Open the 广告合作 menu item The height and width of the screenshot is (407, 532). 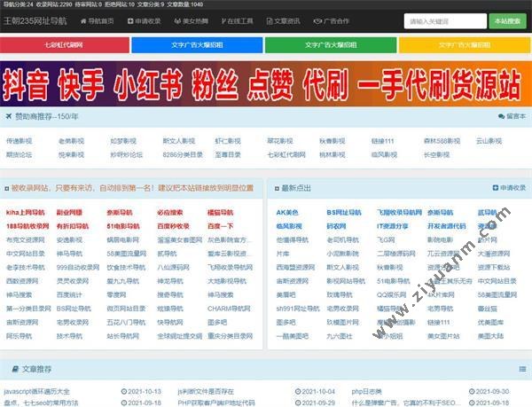tap(331, 21)
